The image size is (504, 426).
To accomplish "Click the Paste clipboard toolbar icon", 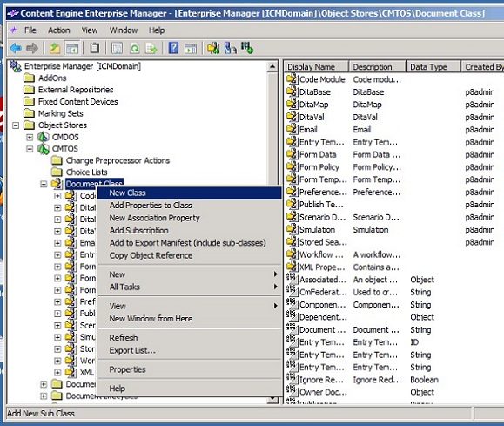I will (x=95, y=49).
